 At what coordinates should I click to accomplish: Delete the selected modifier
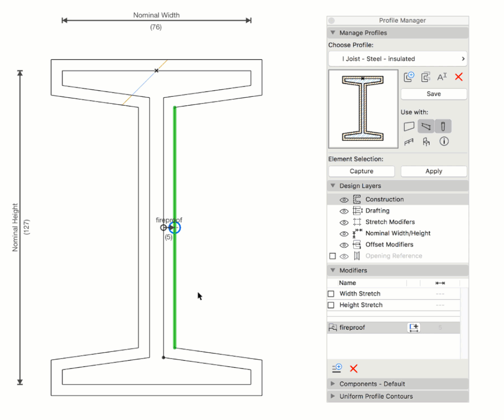click(354, 368)
